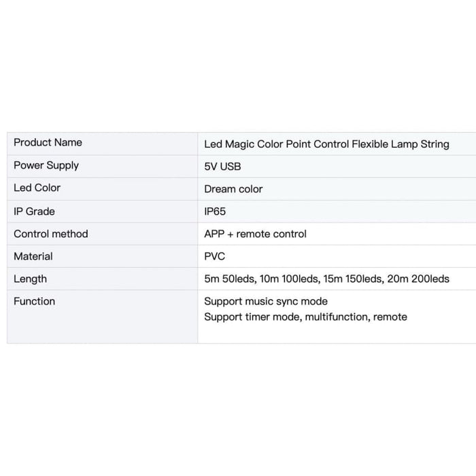
Task: Click the "Power Supply" row label
Action: coord(46,165)
